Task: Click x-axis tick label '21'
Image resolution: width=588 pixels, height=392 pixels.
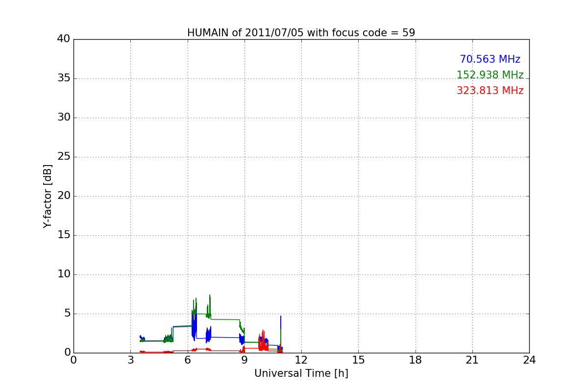Action: [472, 360]
